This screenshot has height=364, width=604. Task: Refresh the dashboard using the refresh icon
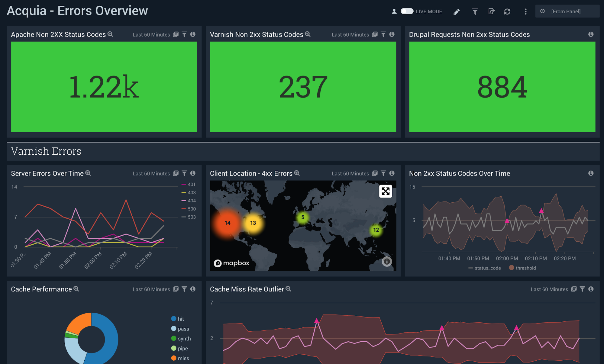pos(508,11)
